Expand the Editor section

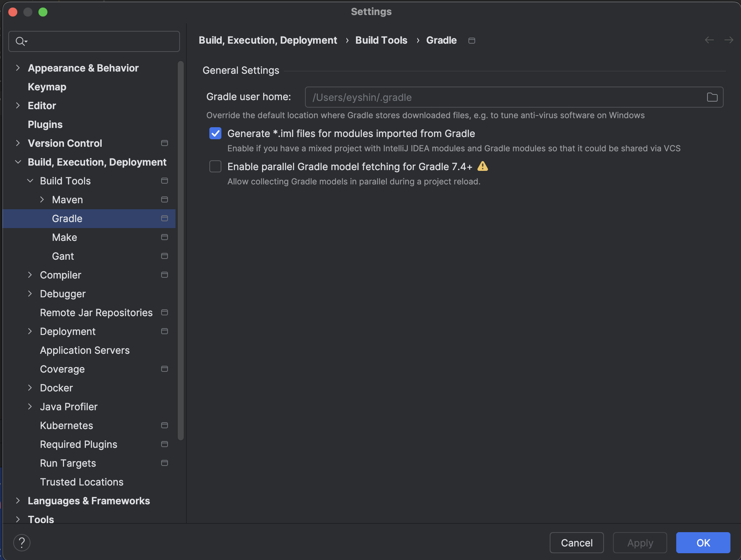coord(18,105)
